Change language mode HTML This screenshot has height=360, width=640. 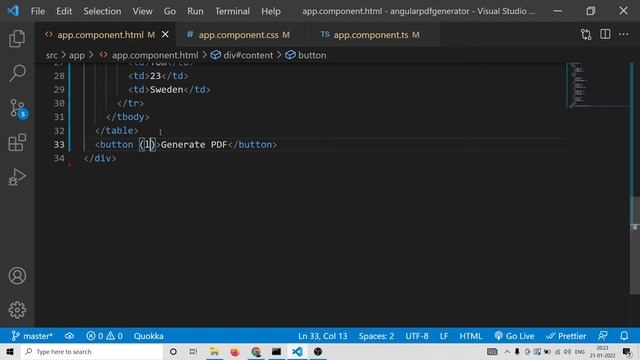[x=471, y=336]
